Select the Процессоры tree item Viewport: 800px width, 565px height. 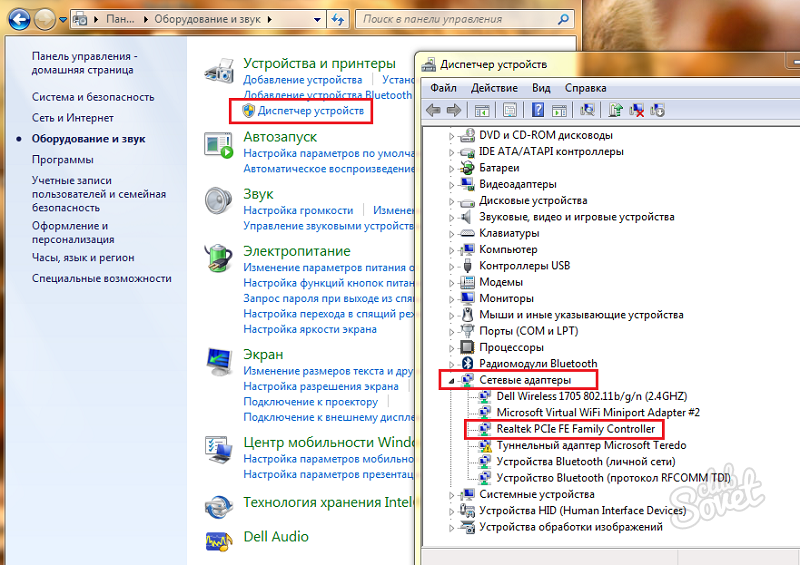tap(511, 348)
